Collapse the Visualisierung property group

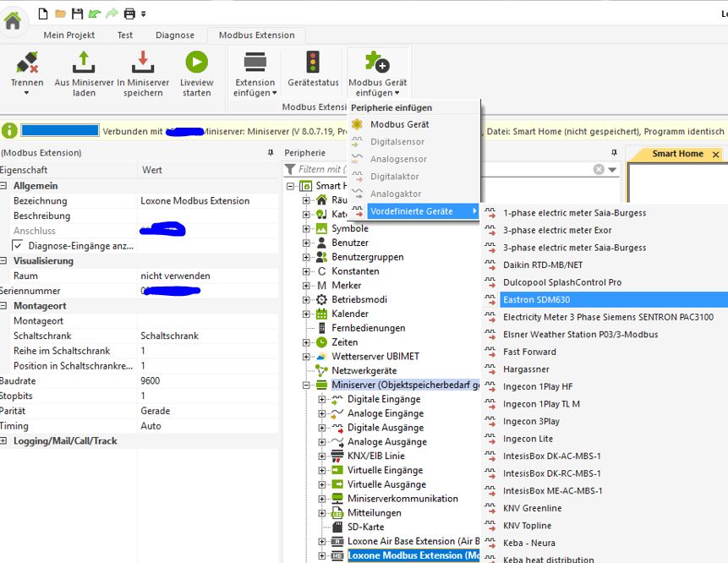click(x=3, y=261)
